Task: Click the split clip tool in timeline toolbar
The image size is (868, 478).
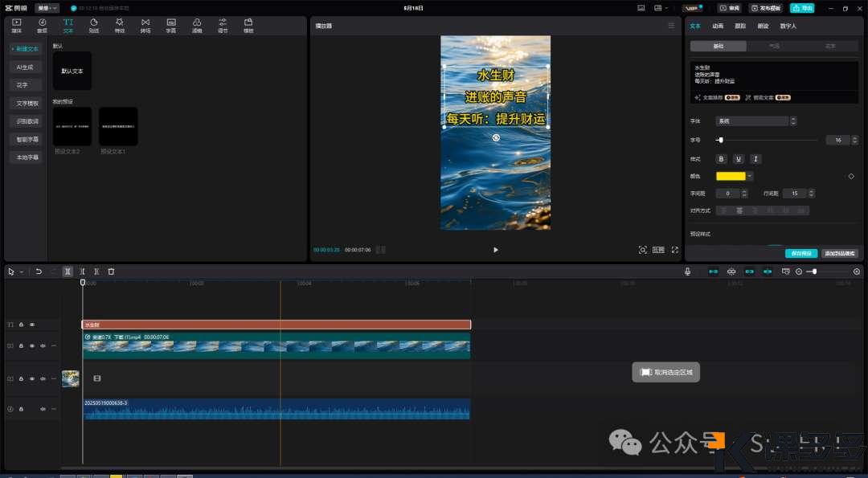Action: click(68, 272)
